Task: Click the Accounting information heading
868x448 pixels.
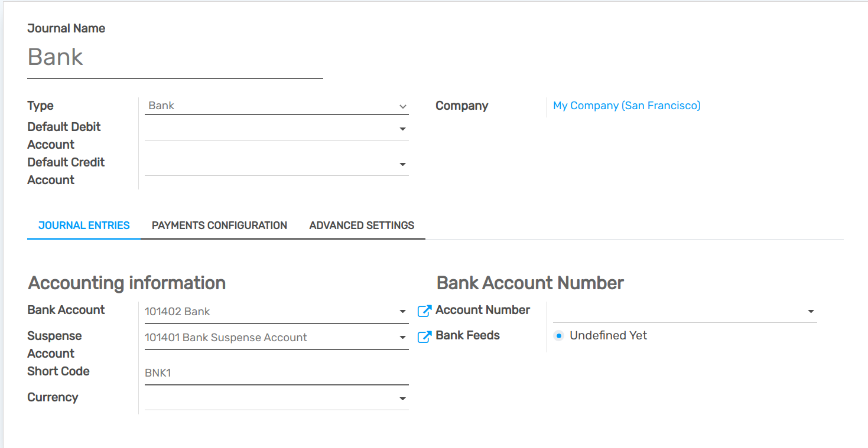Action: pos(126,283)
